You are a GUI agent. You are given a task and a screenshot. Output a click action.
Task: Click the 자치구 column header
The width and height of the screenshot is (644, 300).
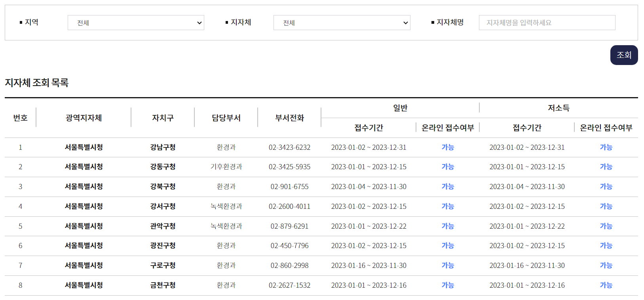pyautogui.click(x=163, y=118)
